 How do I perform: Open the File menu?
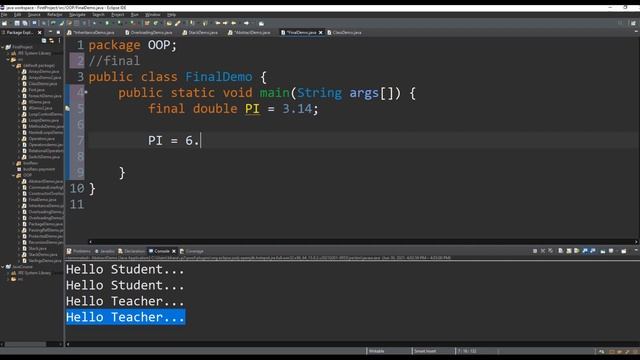(4, 15)
